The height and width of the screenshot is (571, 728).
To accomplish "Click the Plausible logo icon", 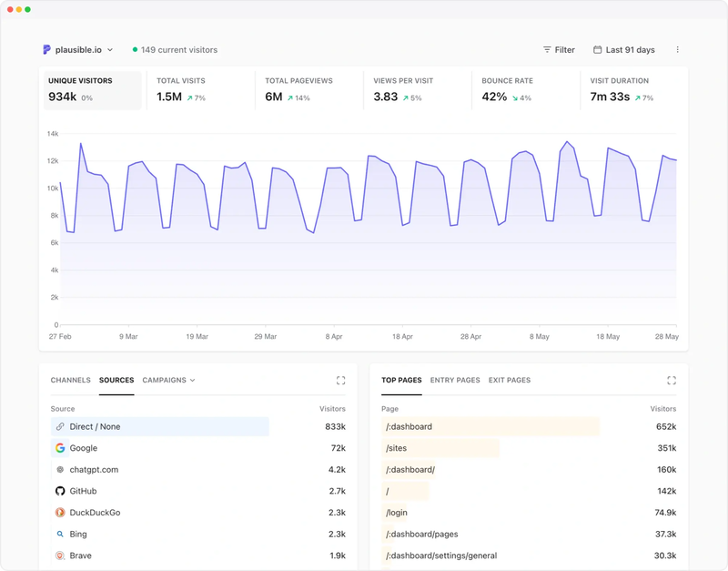I will (46, 50).
